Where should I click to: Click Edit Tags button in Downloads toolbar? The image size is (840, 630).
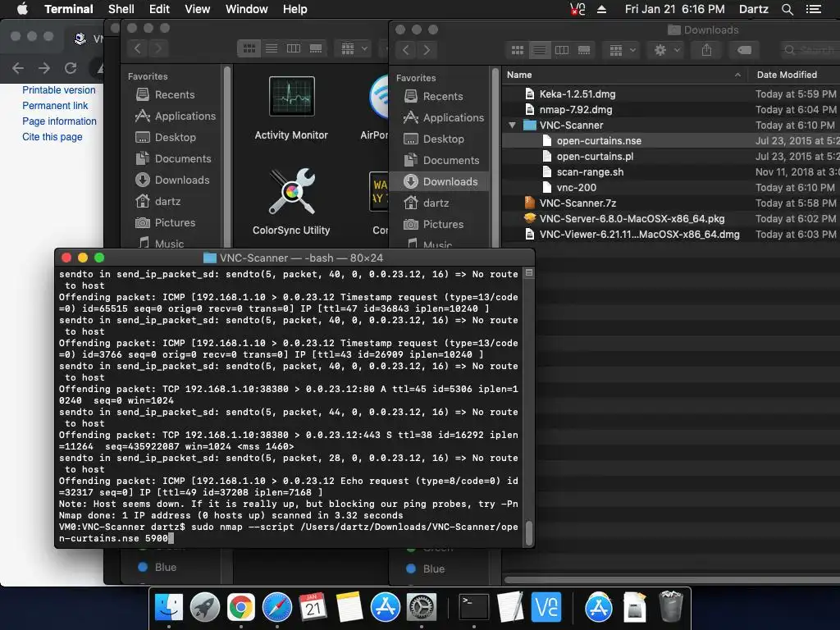pos(744,50)
